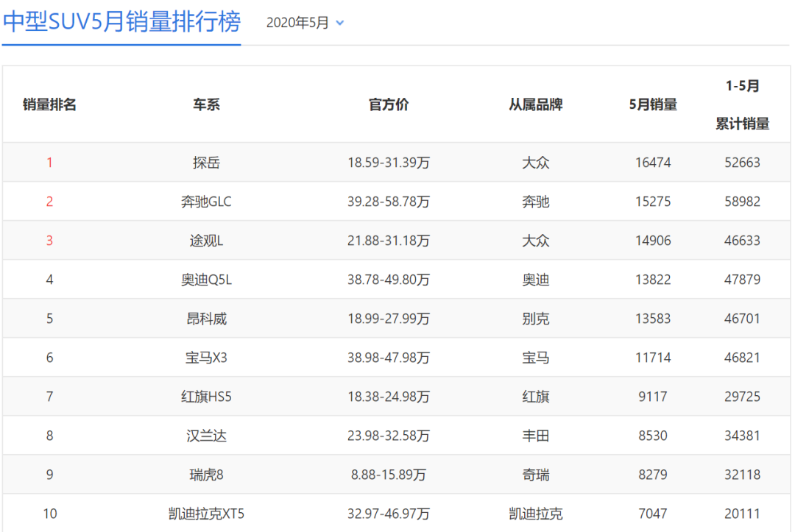Select cumulative sales value 32118

742,475
